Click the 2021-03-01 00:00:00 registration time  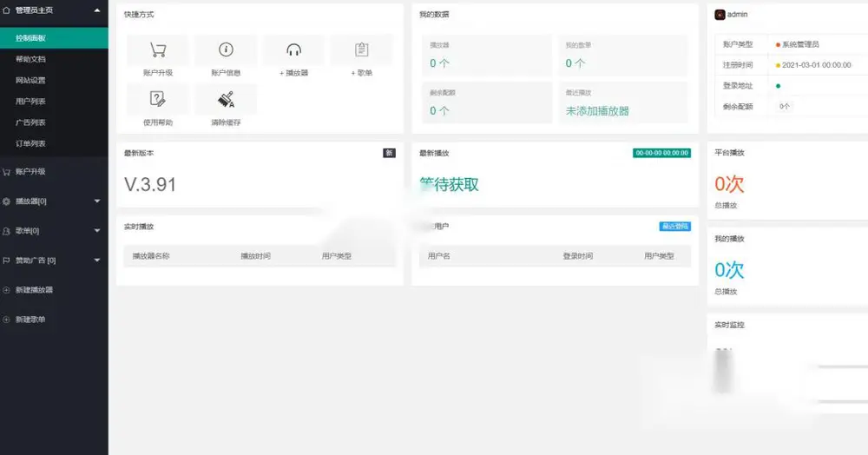click(817, 65)
